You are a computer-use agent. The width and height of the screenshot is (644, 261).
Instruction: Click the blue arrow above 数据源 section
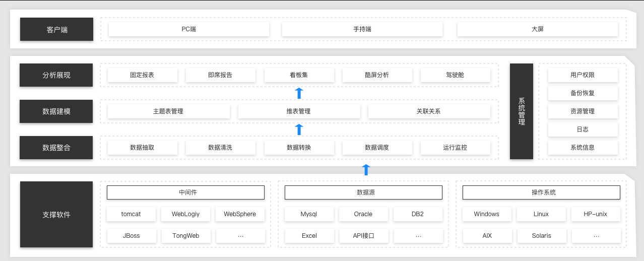[366, 169]
